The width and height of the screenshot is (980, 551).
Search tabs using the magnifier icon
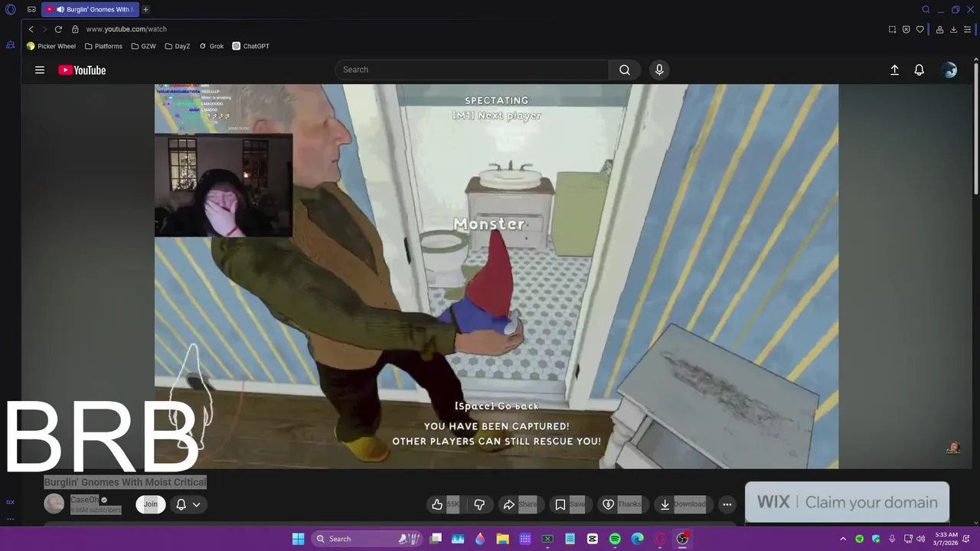click(926, 10)
